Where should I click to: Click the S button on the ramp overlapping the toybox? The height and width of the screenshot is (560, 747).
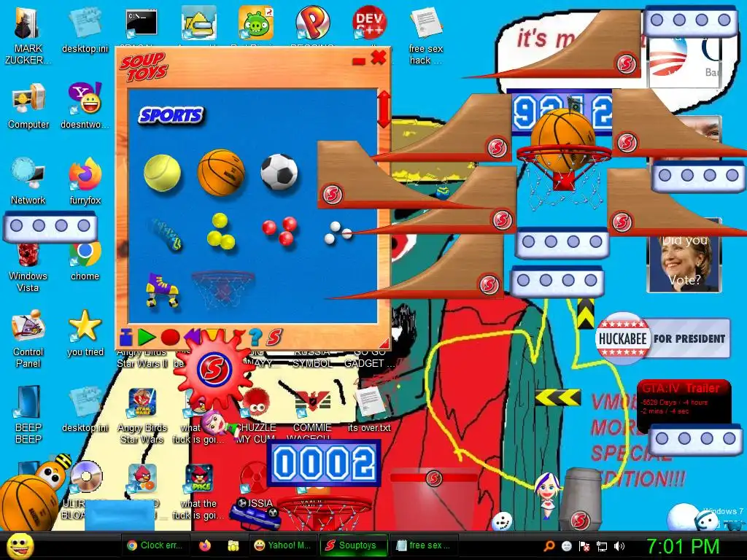click(x=333, y=194)
